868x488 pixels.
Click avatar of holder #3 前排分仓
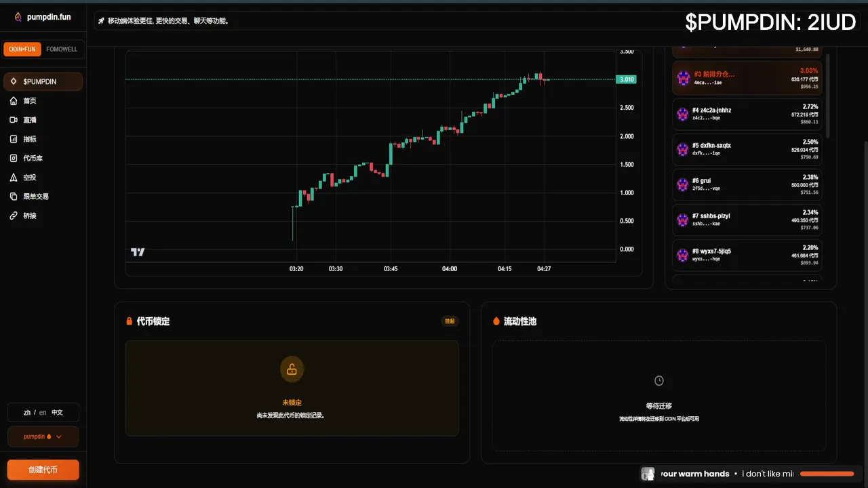pyautogui.click(x=683, y=78)
